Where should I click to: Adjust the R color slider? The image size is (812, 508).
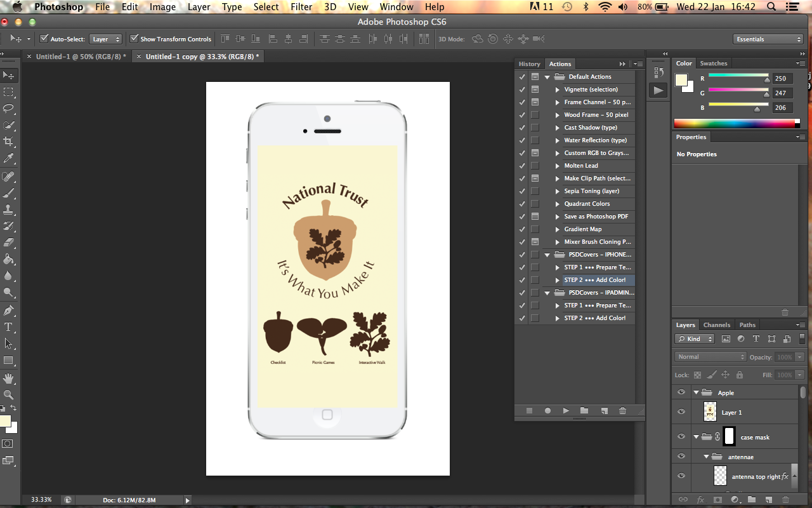(x=767, y=79)
